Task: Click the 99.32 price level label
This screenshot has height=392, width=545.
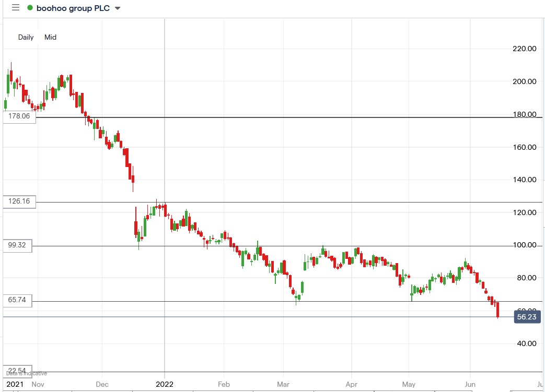Action: (16, 245)
